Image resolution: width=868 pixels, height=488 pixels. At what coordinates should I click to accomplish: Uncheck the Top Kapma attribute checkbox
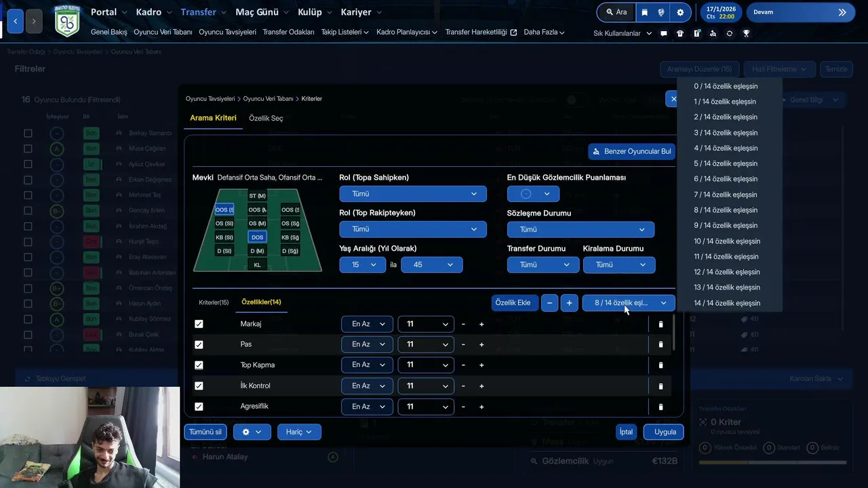tap(199, 365)
